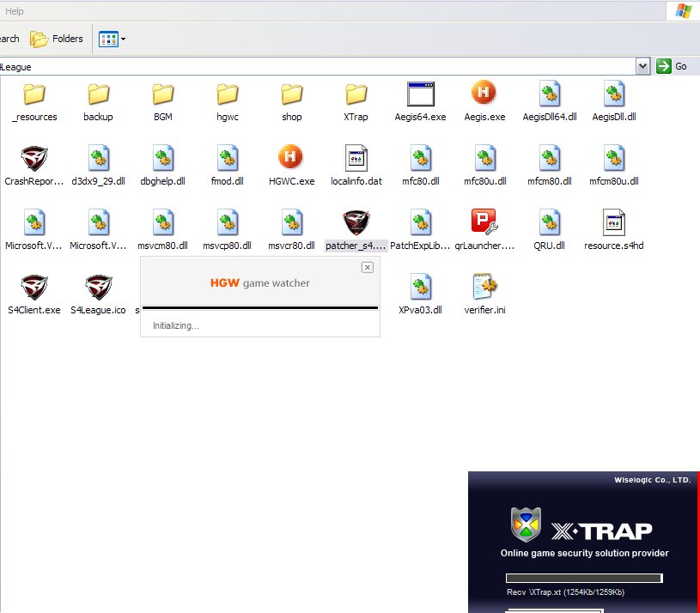Select the HGWC.exe application icon
This screenshot has width=700, height=613.
point(291,158)
